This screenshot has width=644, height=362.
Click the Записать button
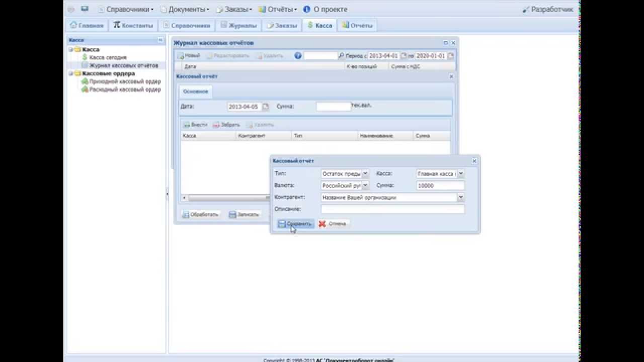244,214
